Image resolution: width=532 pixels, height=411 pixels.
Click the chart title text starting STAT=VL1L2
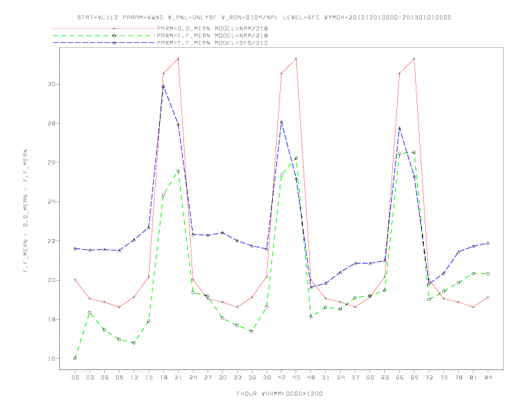pos(264,17)
